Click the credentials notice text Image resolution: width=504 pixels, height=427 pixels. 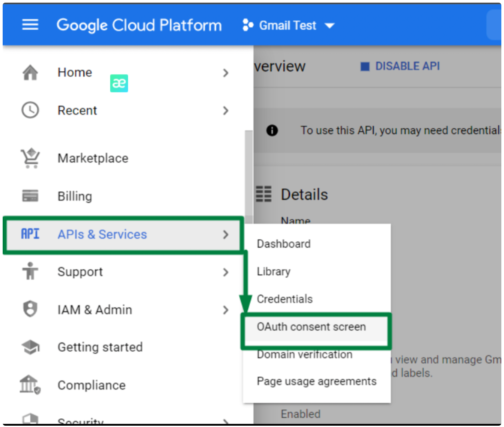point(401,130)
